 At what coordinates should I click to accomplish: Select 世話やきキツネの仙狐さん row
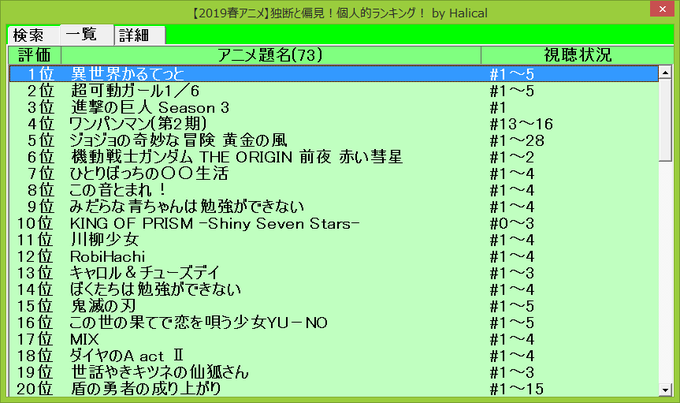pyautogui.click(x=333, y=372)
